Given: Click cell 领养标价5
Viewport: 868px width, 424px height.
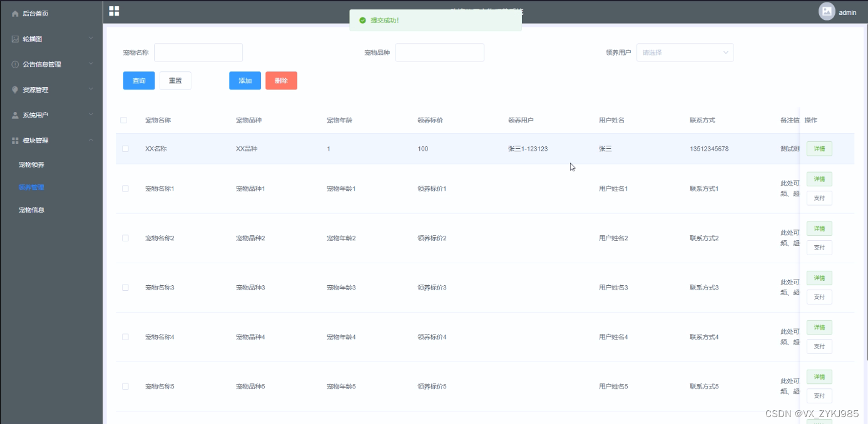Looking at the screenshot, I should pos(432,386).
